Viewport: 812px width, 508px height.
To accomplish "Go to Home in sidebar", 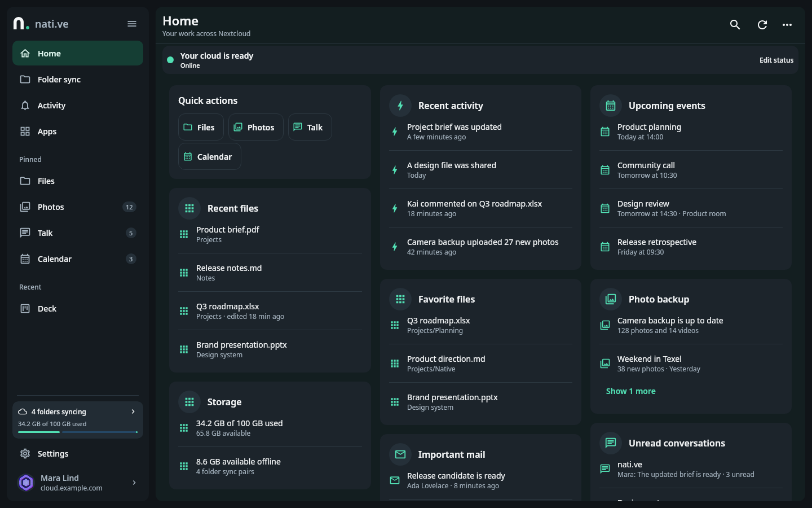I will pyautogui.click(x=78, y=54).
